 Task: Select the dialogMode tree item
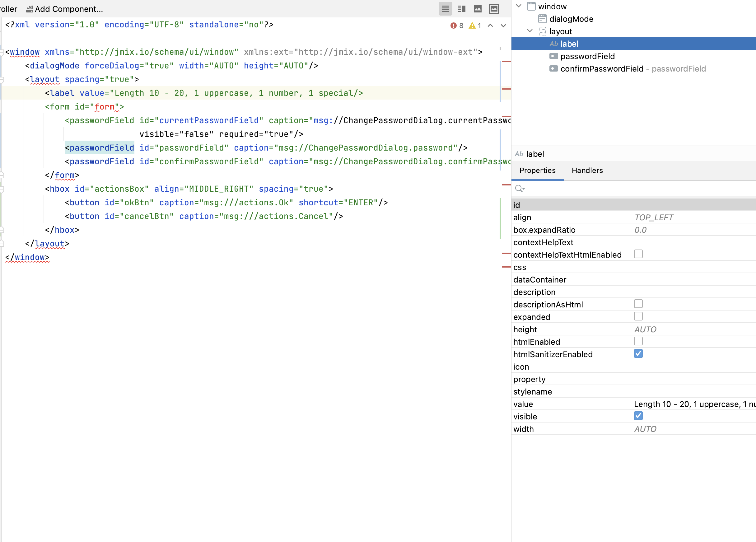tap(571, 19)
